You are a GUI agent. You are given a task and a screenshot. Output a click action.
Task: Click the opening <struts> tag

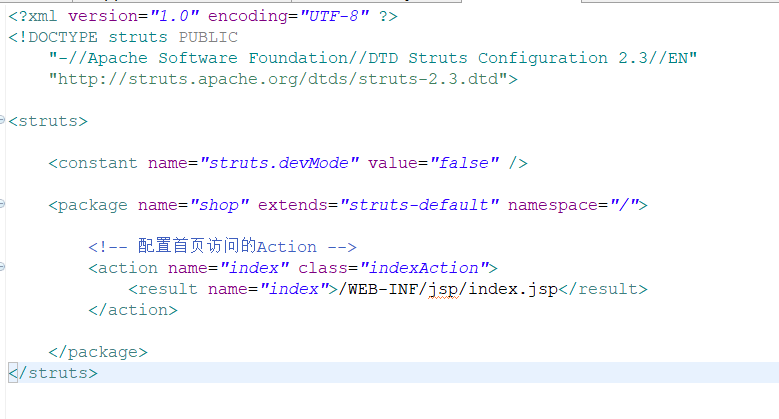48,121
